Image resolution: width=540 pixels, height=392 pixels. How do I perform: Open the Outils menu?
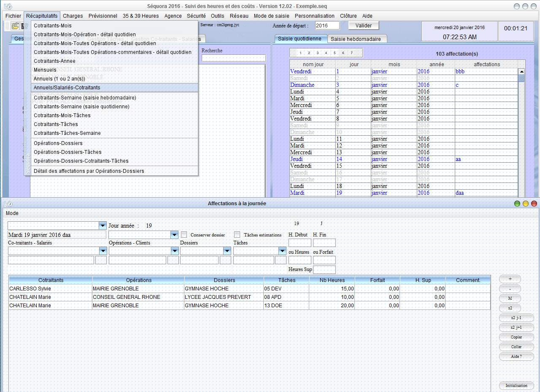click(217, 16)
